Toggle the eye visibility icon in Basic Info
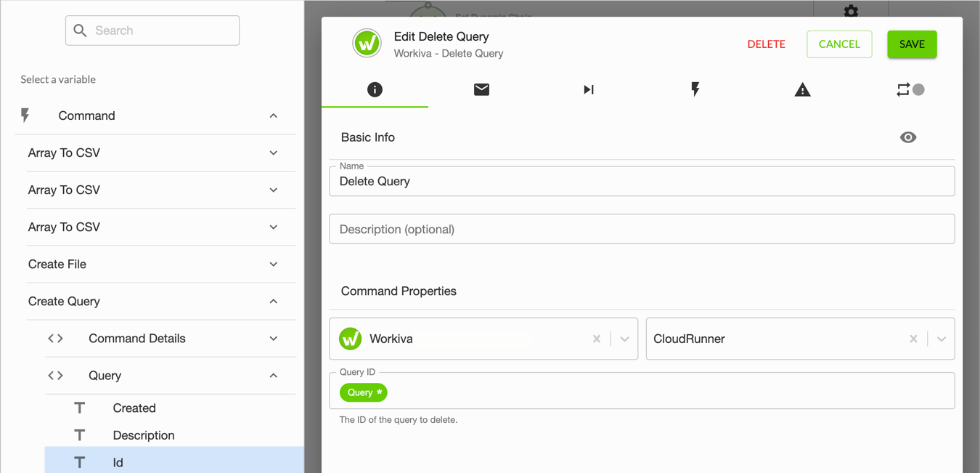This screenshot has width=980, height=473. click(908, 137)
